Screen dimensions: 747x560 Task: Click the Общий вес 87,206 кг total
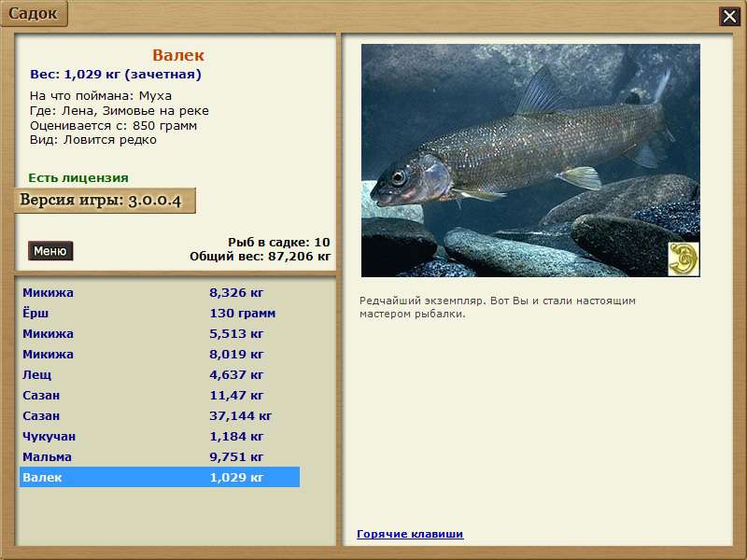[260, 255]
